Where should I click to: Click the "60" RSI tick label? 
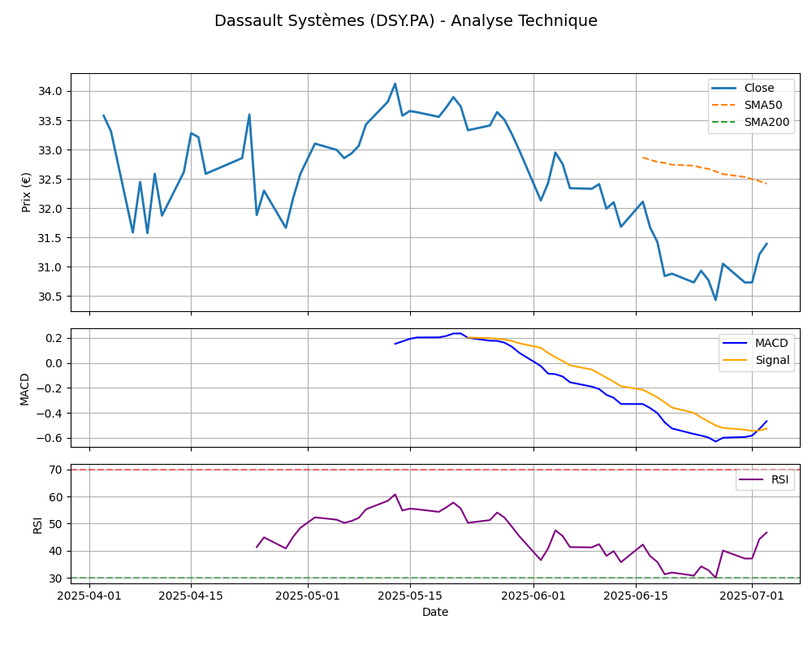56,497
